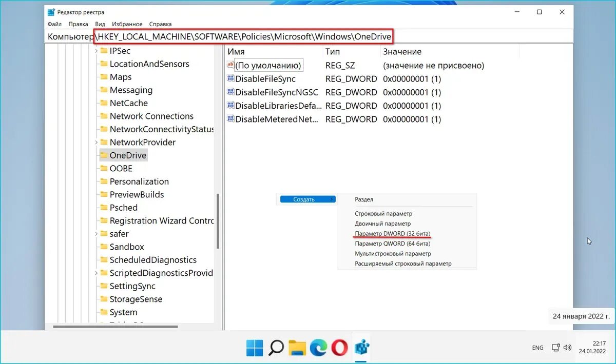The image size is (616, 364).
Task: Open the Правка menu
Action: point(79,24)
